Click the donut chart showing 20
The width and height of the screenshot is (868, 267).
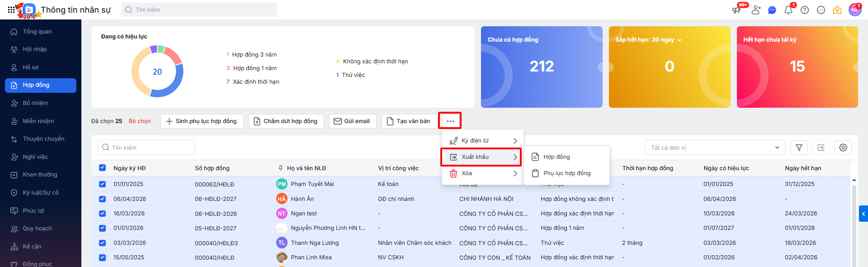tap(157, 71)
